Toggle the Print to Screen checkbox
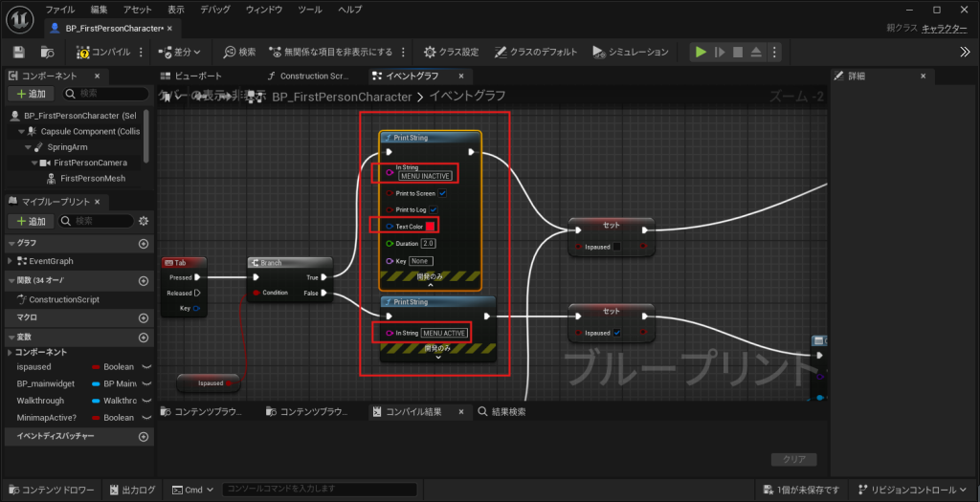Image resolution: width=980 pixels, height=502 pixels. (442, 193)
